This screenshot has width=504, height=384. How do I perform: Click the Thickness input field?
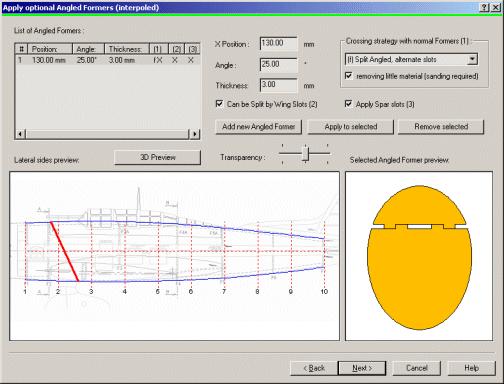(278, 85)
